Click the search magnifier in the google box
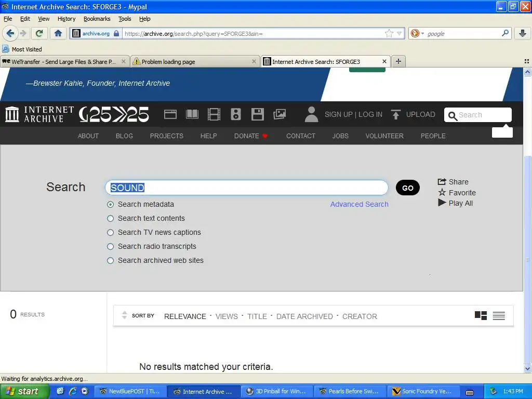The width and height of the screenshot is (532, 399). click(x=505, y=33)
